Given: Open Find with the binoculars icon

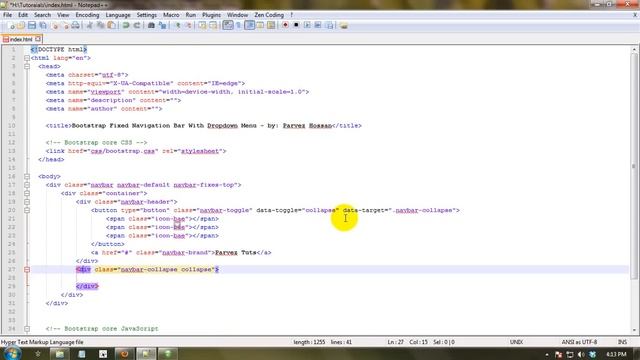Looking at the screenshot, I should tap(151, 25).
